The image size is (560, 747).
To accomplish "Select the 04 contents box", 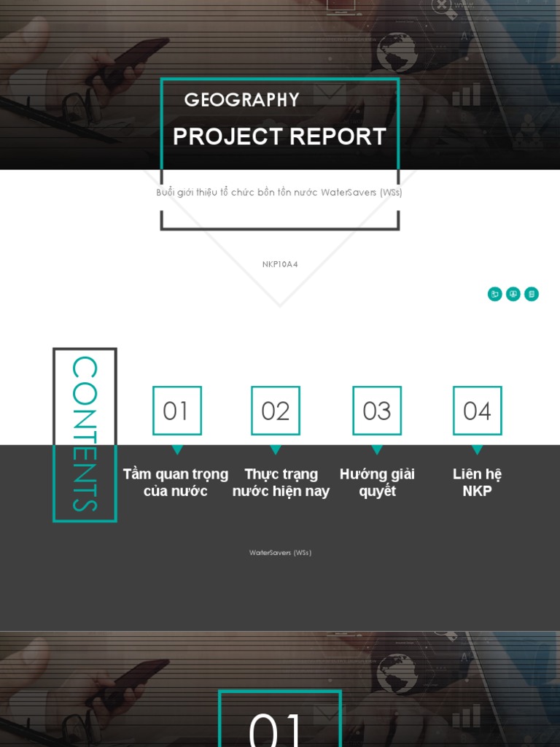I will (477, 411).
